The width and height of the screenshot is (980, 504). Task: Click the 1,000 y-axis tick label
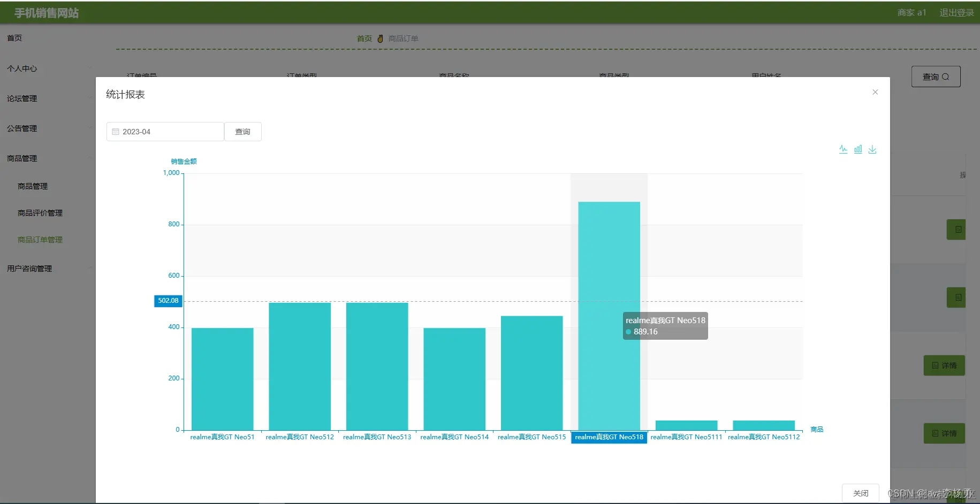(171, 173)
